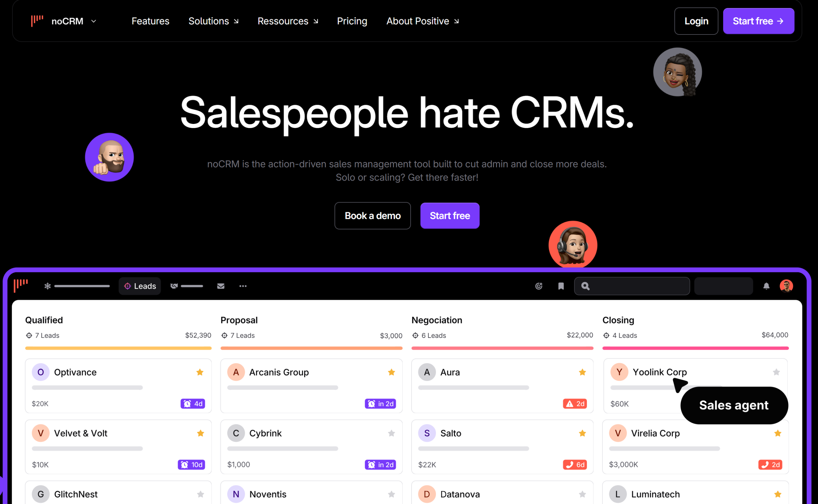Click the Y avatar on the Yoolink Corp card
818x504 pixels.
pyautogui.click(x=619, y=372)
